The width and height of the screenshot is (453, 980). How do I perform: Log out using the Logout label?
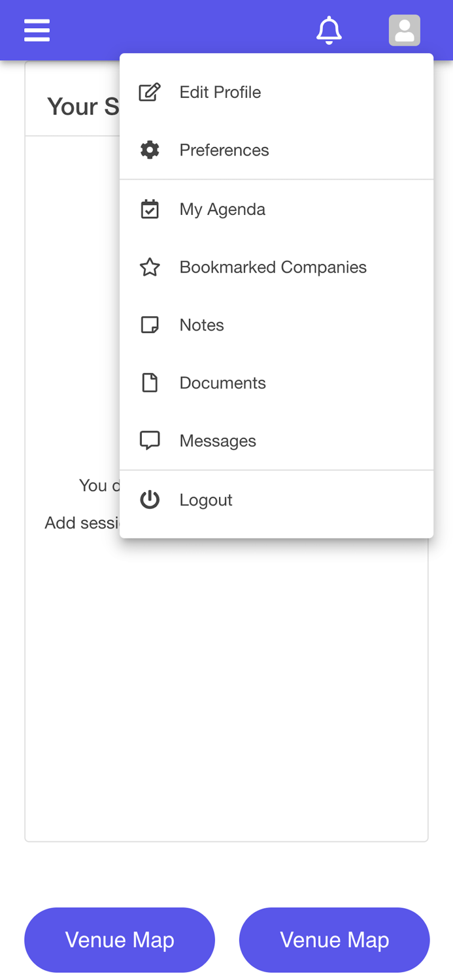click(x=206, y=500)
